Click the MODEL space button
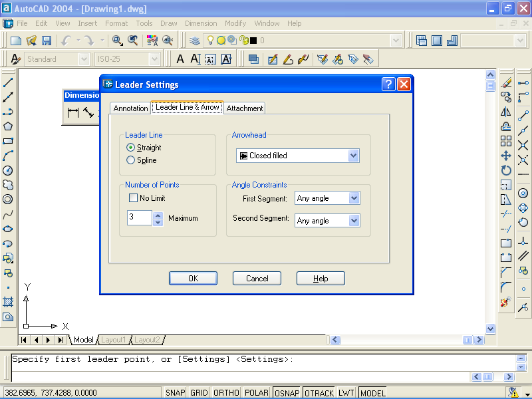 372,393
